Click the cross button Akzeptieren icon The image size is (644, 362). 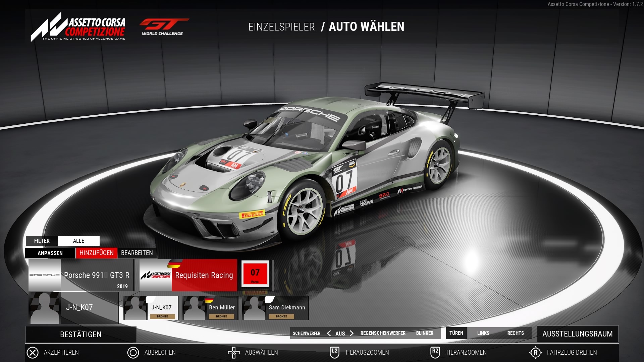[33, 353]
